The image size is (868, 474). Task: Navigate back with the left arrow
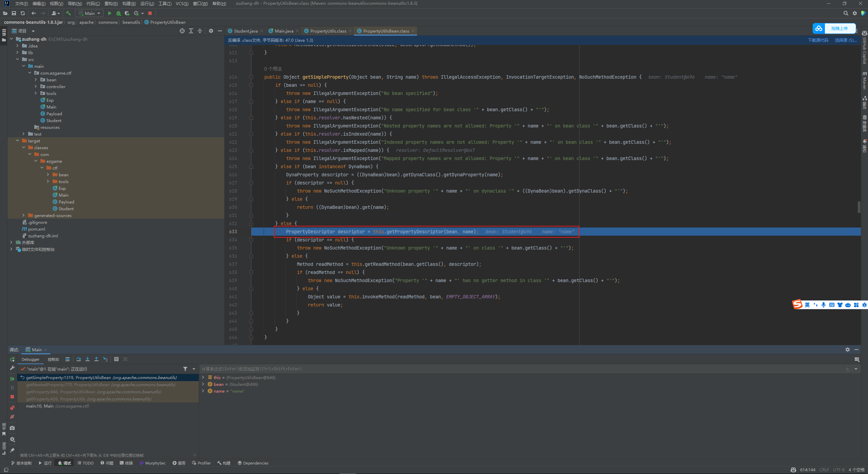point(34,13)
